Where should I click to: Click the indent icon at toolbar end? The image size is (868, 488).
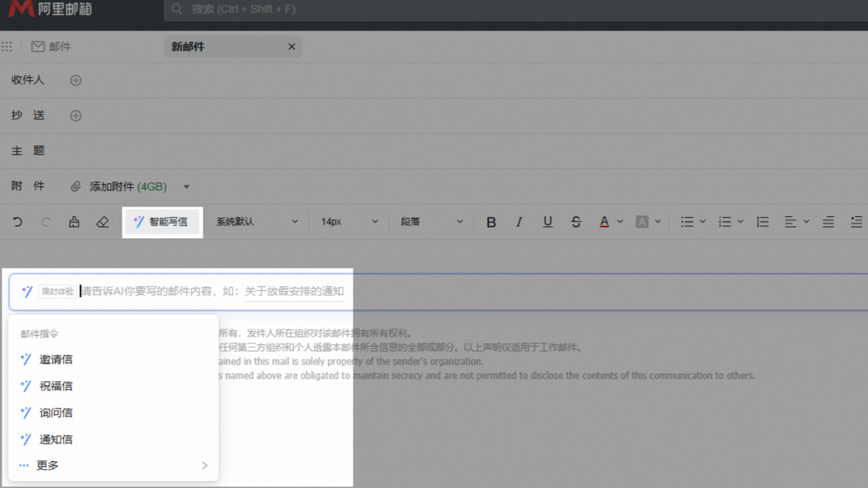coord(855,222)
